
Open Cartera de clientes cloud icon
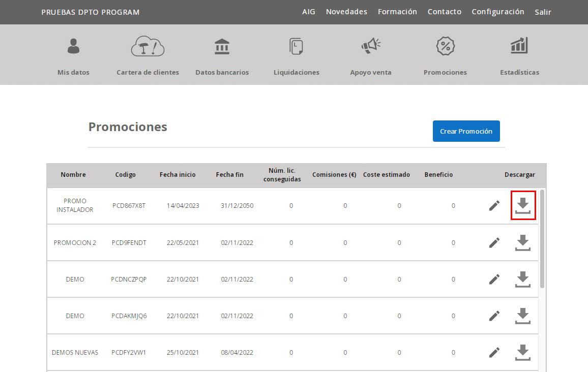[x=148, y=46]
